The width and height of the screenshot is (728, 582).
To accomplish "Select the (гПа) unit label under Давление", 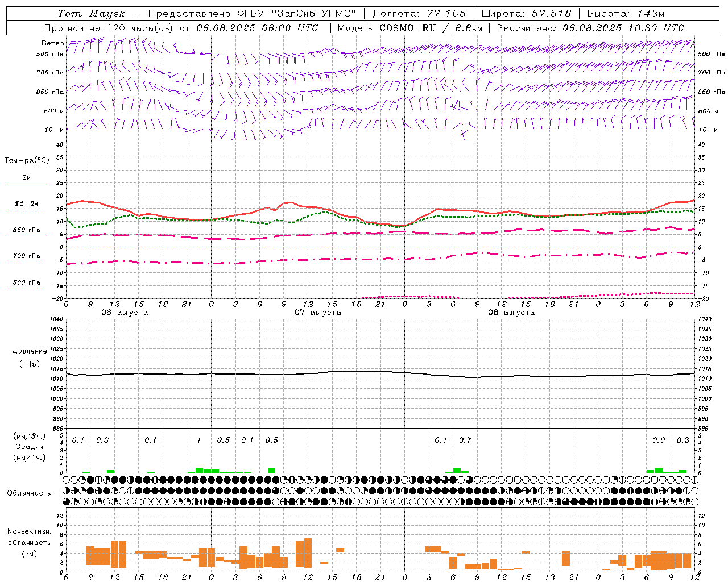I will [30, 364].
